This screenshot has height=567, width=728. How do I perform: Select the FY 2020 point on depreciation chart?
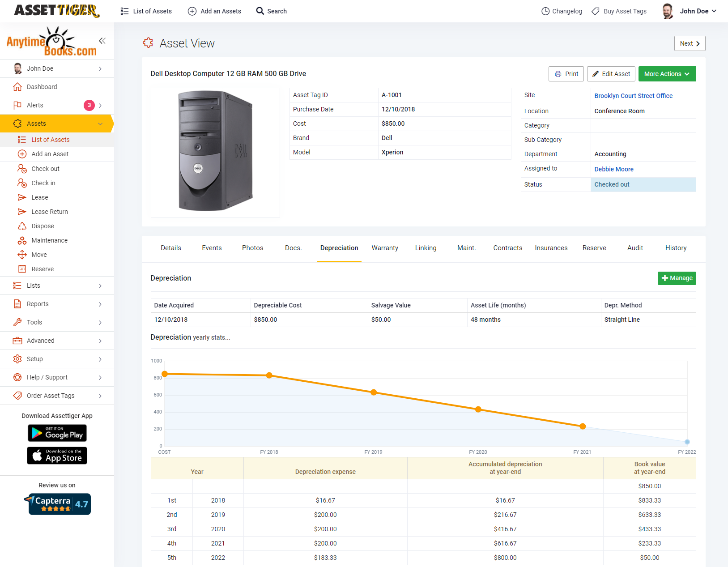[x=478, y=409]
